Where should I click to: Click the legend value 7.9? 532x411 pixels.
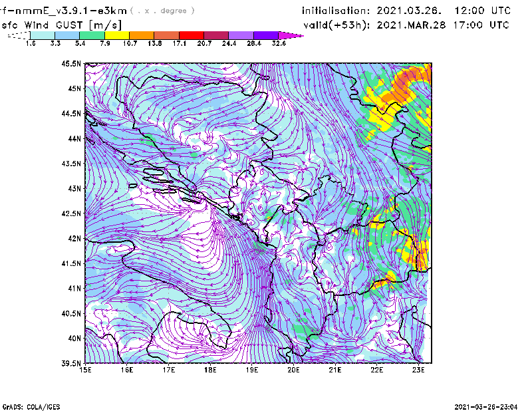pos(105,43)
